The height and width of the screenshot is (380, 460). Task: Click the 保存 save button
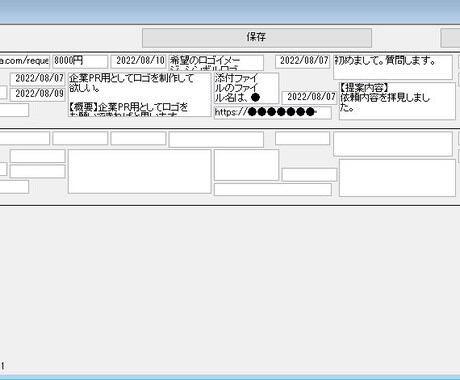point(257,38)
